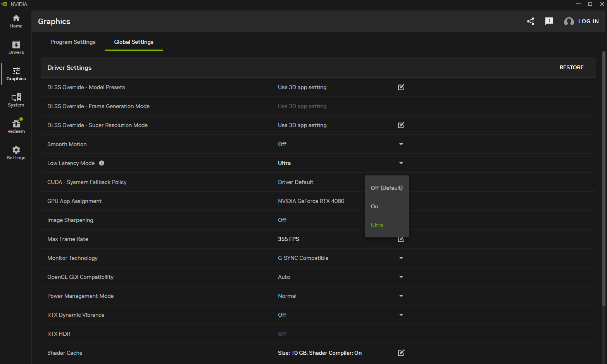Click the GPU App Assignment label

(74, 201)
